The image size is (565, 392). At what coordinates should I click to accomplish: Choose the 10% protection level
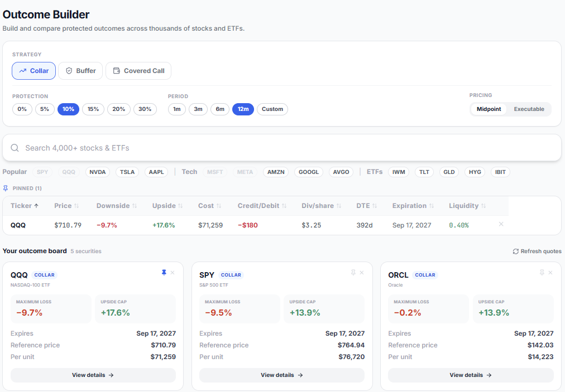pyautogui.click(x=69, y=109)
